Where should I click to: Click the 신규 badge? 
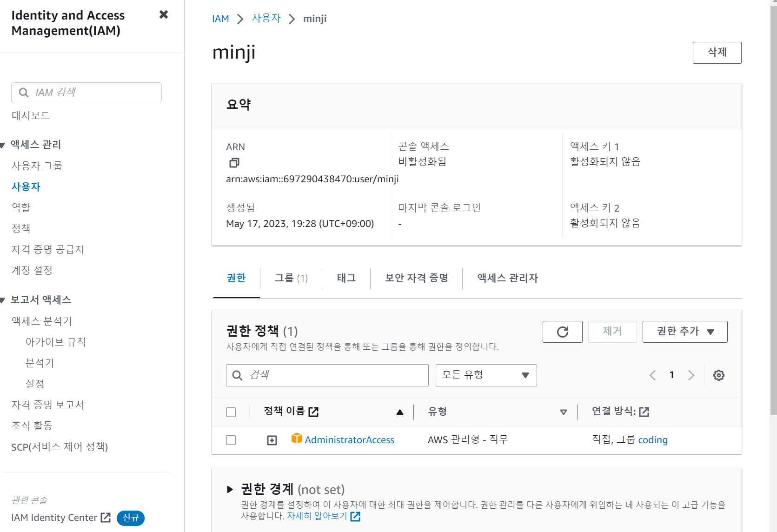click(131, 518)
